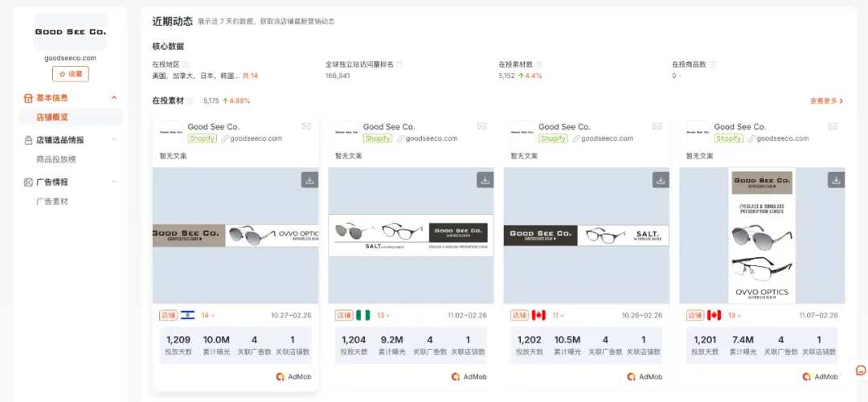Download the creative on the 10.27~02.26 card
Viewport: 868px width, 402px height.
click(309, 180)
